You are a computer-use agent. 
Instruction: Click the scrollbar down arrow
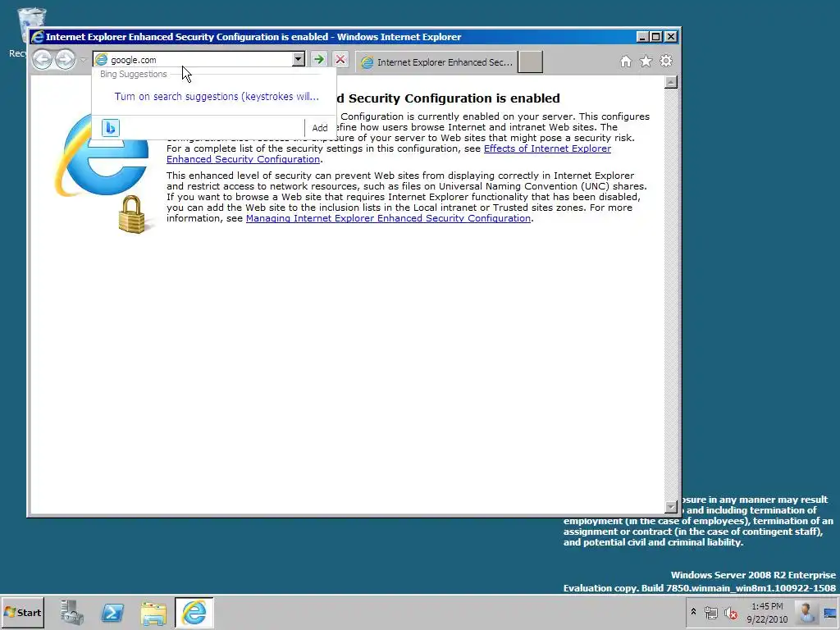click(671, 506)
